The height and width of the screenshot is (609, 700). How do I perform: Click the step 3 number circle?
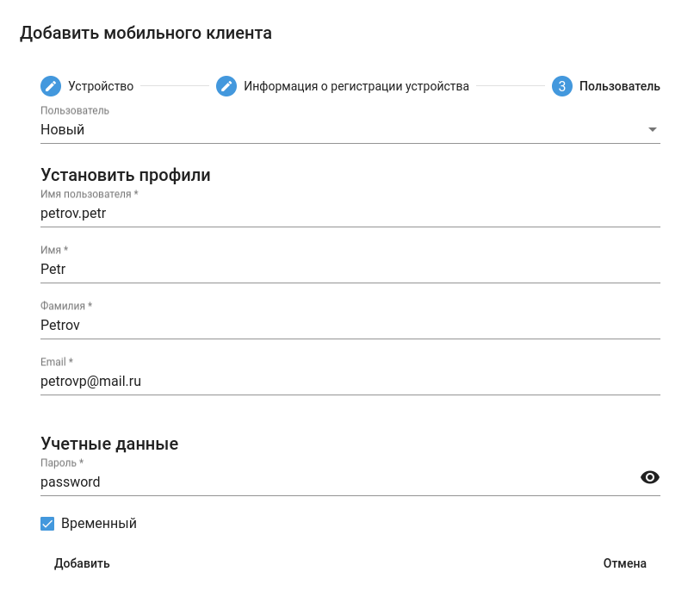coord(562,86)
